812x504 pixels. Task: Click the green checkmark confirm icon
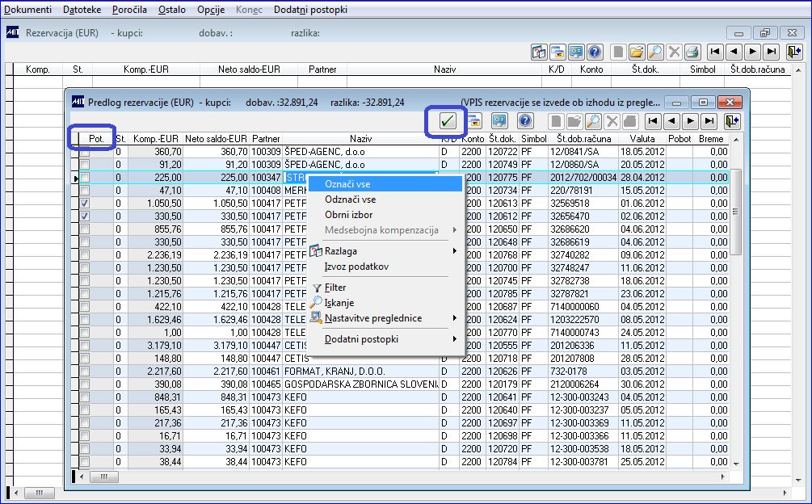(448, 121)
